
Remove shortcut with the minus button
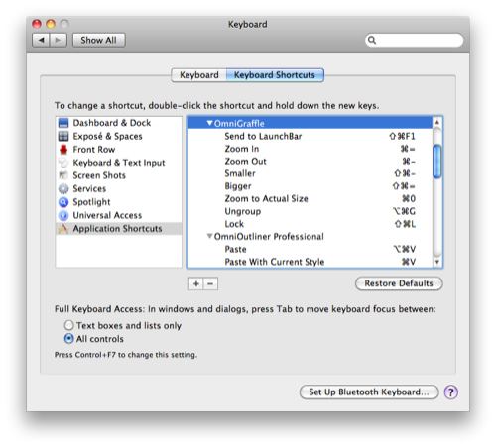[210, 283]
